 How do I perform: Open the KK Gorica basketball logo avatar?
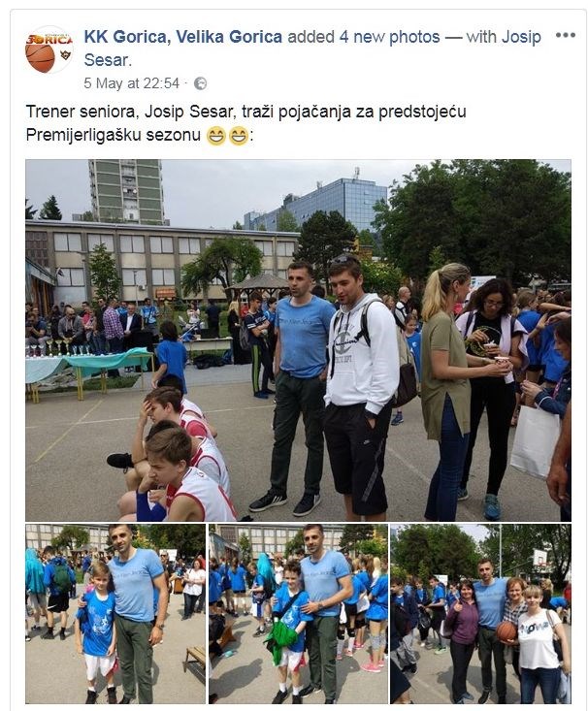click(49, 49)
